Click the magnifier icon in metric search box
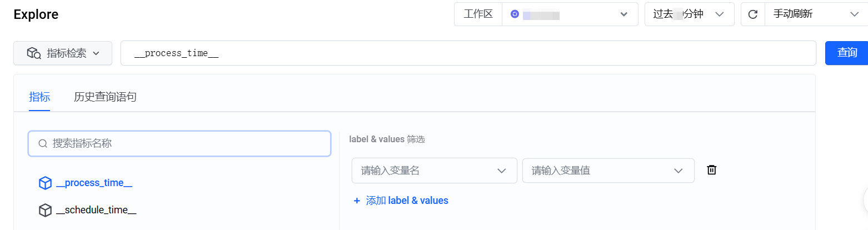Screen dimensions: 868x230 [x=43, y=144]
